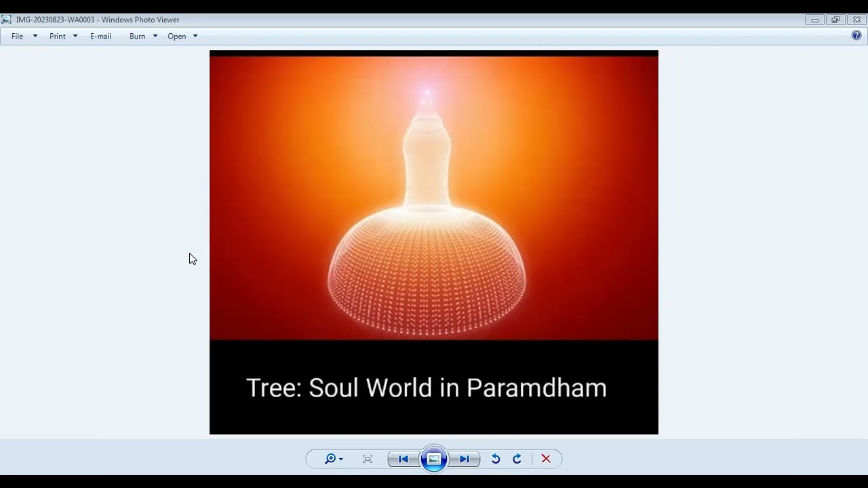Minimize the Windows Photo Viewer window
The image size is (868, 488).
pos(814,20)
